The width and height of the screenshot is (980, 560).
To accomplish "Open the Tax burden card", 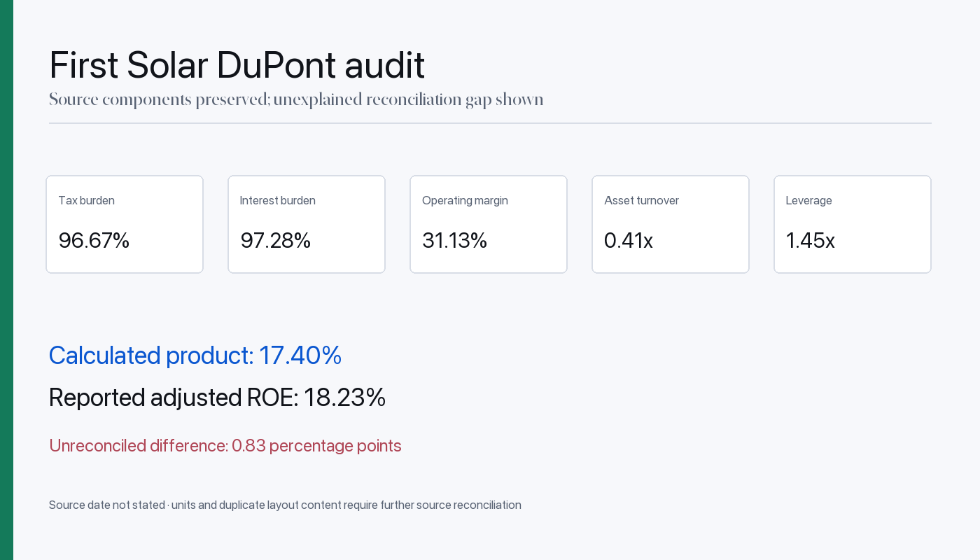I will [x=125, y=224].
